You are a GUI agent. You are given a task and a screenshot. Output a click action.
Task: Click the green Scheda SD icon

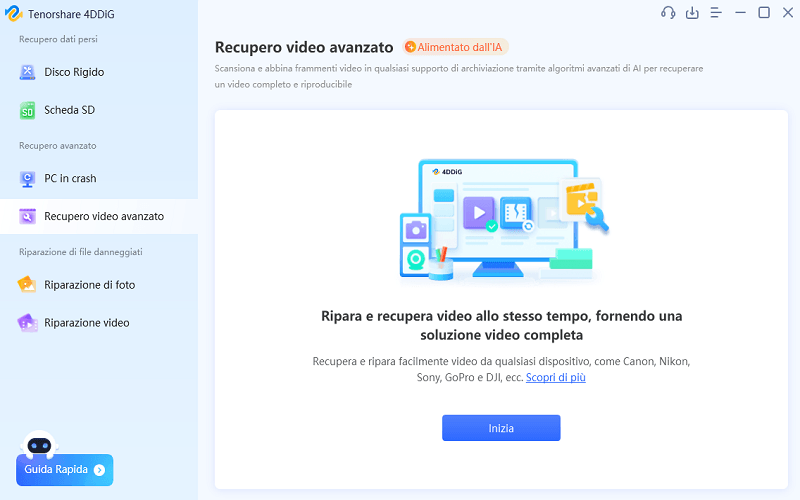tap(27, 110)
